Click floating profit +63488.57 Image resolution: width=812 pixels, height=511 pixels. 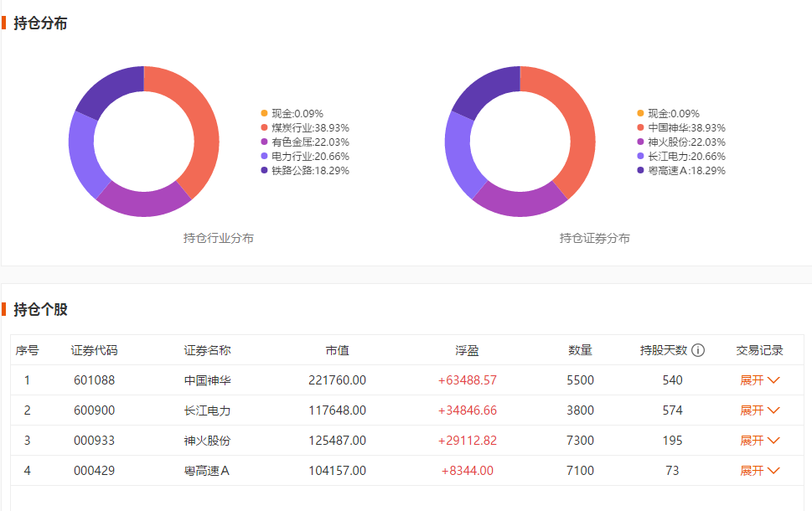(467, 380)
